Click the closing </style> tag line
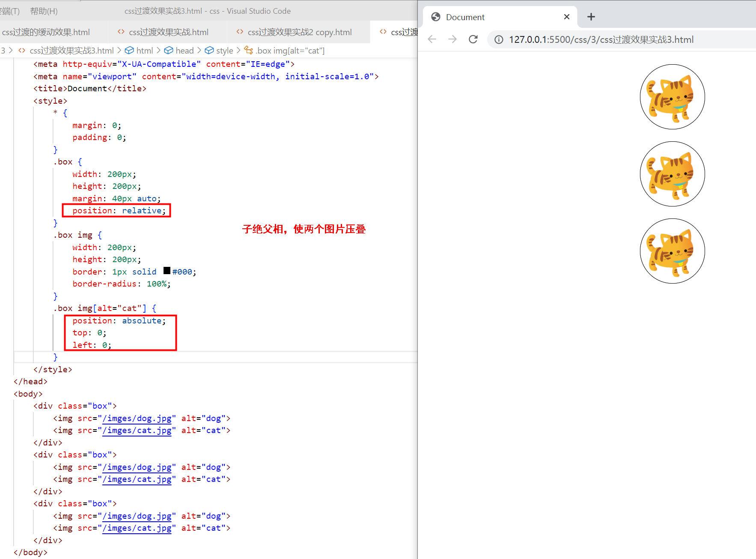Screen dimensions: 756x559 click(53, 370)
